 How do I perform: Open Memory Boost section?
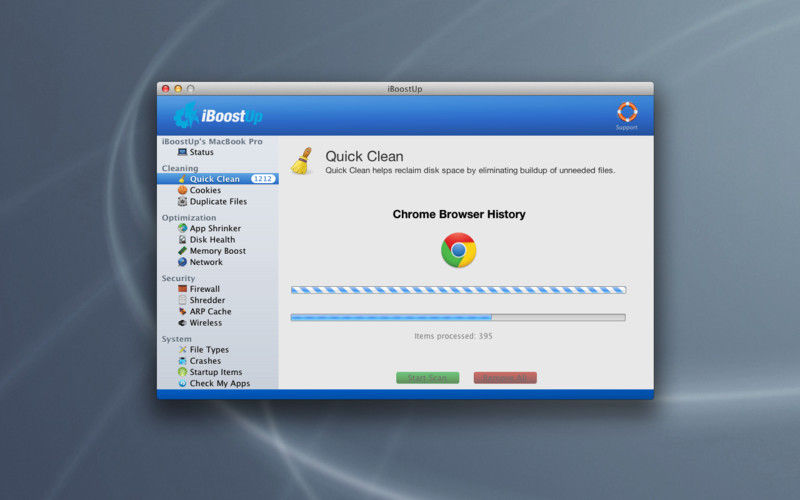218,251
